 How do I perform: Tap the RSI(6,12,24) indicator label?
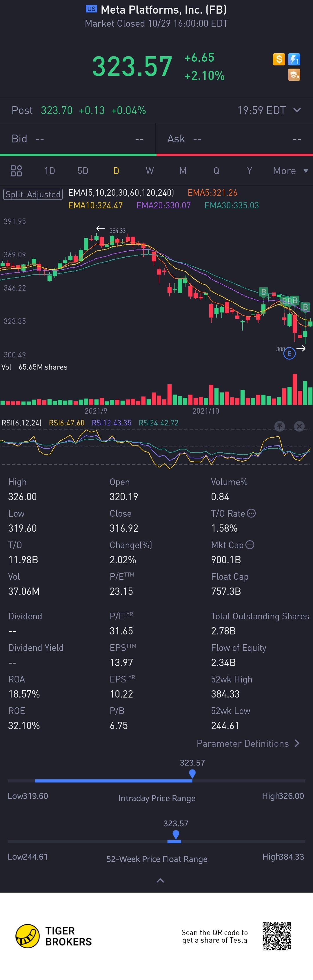click(x=21, y=423)
